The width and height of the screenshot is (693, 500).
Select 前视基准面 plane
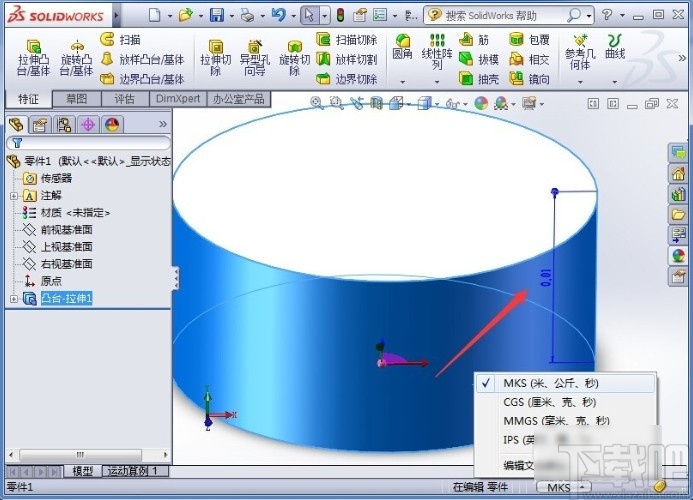tap(57, 229)
